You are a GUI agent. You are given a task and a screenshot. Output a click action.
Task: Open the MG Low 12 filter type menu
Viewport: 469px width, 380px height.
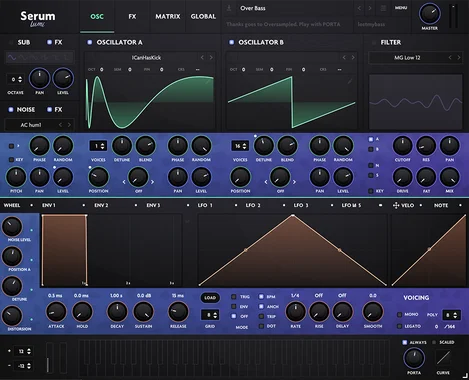coord(407,58)
